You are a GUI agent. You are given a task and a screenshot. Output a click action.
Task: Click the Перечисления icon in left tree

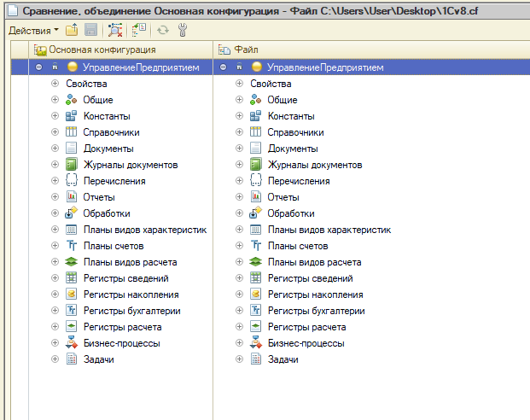pyautogui.click(x=72, y=181)
